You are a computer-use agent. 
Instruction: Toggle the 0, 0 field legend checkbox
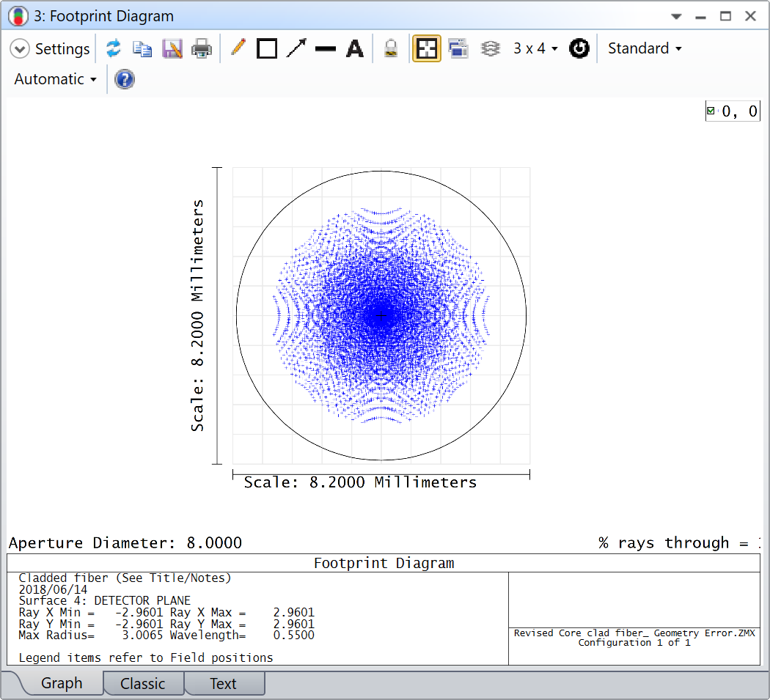(x=711, y=111)
